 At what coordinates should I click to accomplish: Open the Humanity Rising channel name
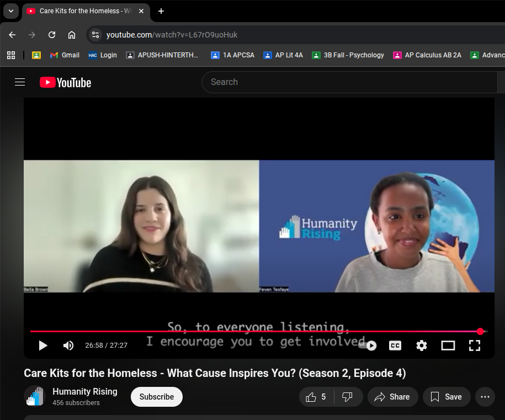pyautogui.click(x=84, y=391)
